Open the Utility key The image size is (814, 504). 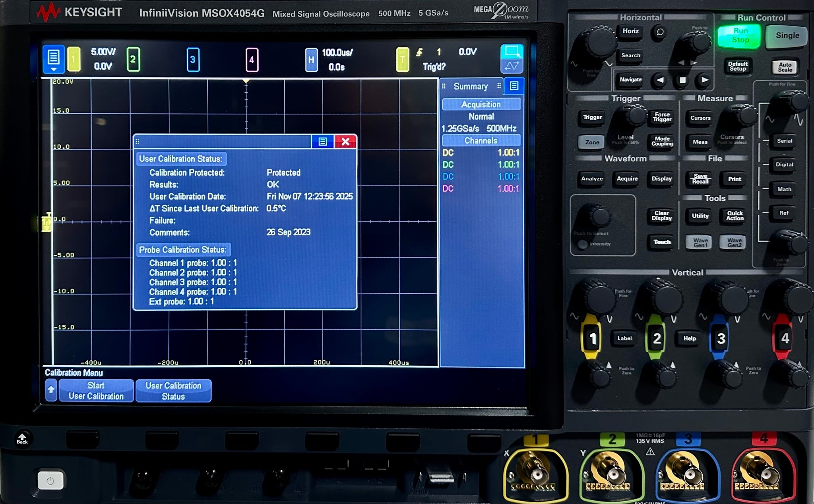click(700, 216)
